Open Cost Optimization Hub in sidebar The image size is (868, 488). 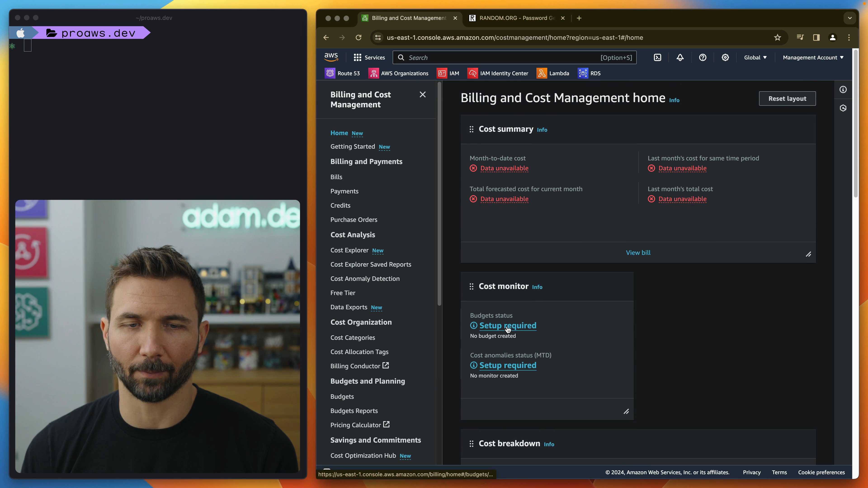[x=363, y=456]
